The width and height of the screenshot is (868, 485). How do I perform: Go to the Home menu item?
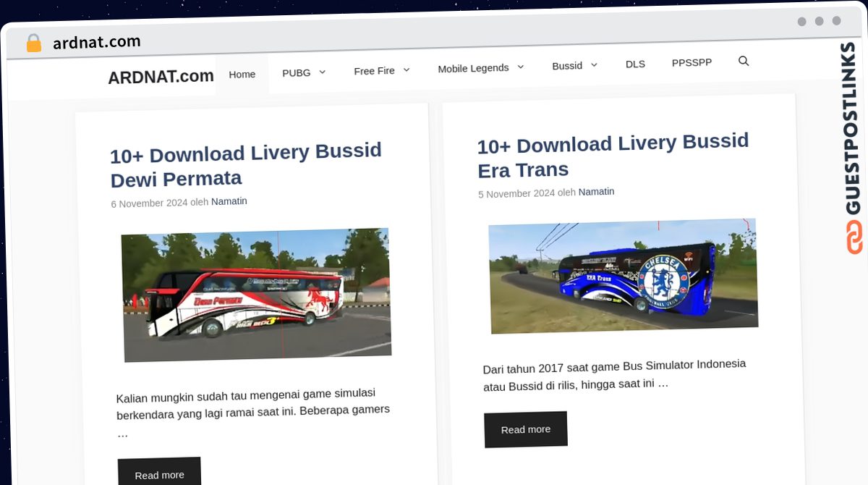242,75
